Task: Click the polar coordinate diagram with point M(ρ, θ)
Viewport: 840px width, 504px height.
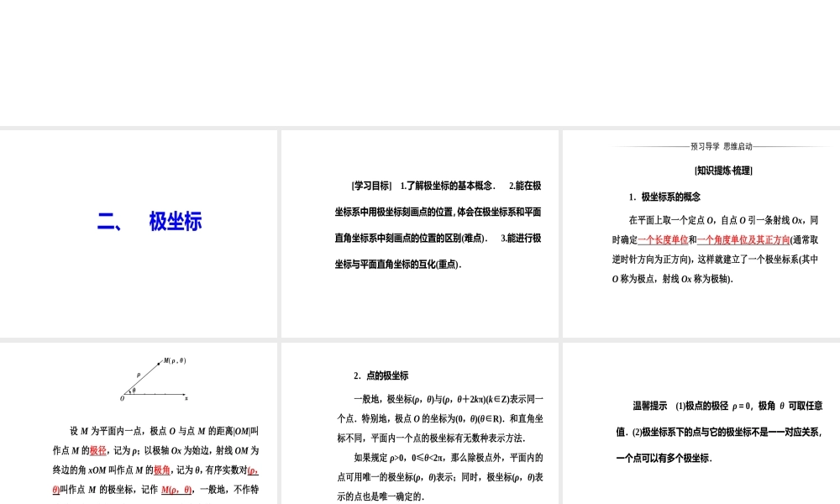Action: 151,378
